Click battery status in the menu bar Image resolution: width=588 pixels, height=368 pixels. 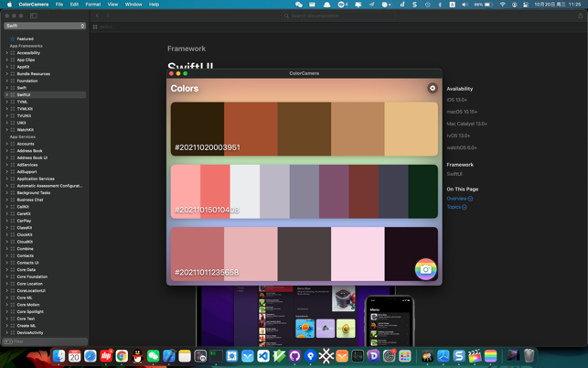click(484, 5)
